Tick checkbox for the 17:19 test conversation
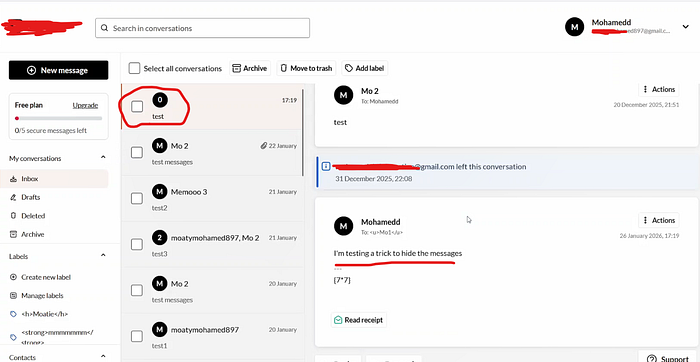 click(137, 106)
